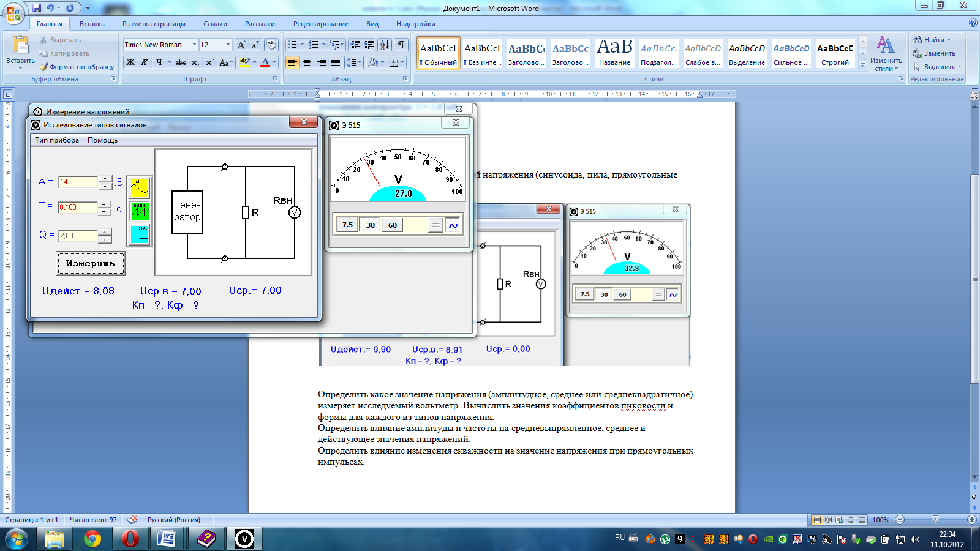
Task: Switch front Э 515 voltmeter to AC mode
Action: (453, 225)
